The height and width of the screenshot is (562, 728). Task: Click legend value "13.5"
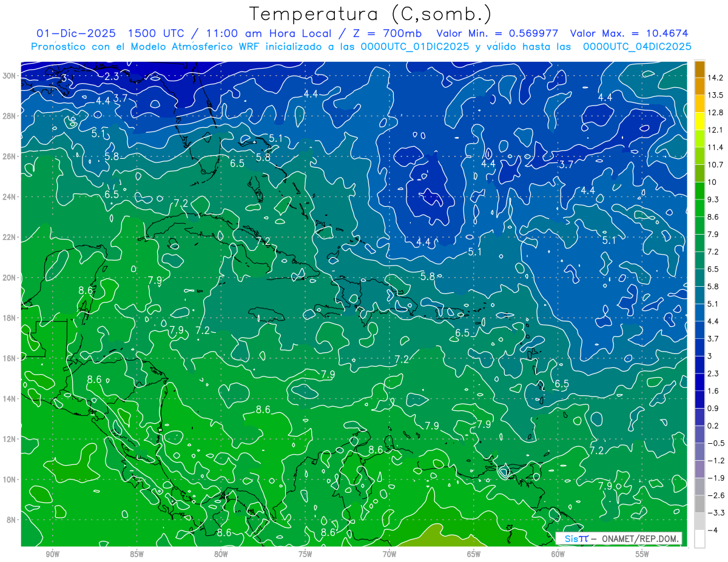(716, 95)
